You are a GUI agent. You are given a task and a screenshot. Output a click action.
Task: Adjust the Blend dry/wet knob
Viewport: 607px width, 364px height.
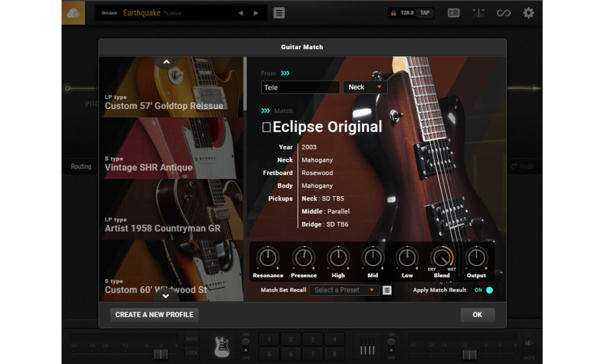[x=442, y=257]
